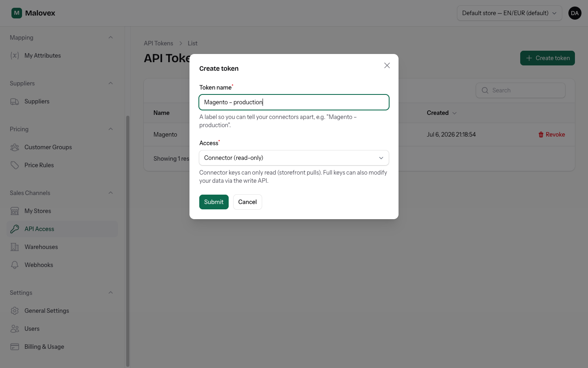Click the General Settings gear icon

click(15, 311)
